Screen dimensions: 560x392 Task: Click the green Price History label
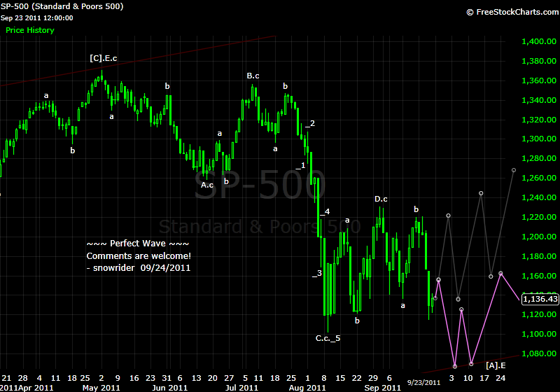coord(30,30)
